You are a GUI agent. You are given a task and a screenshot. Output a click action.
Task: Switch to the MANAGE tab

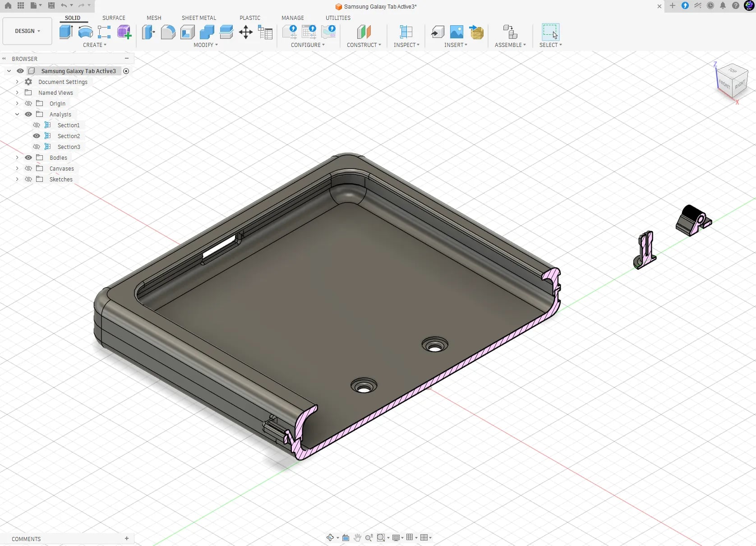(x=293, y=18)
